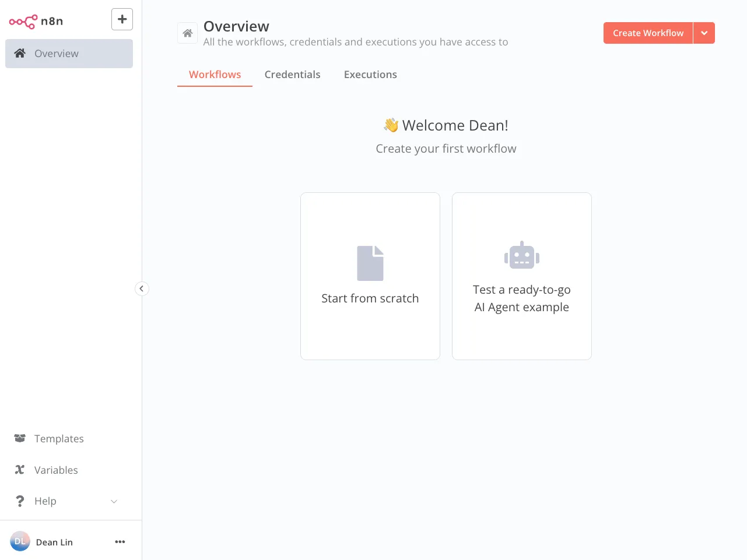The image size is (747, 560).
Task: Collapse the sidebar with the arrow handle
Action: tap(142, 288)
